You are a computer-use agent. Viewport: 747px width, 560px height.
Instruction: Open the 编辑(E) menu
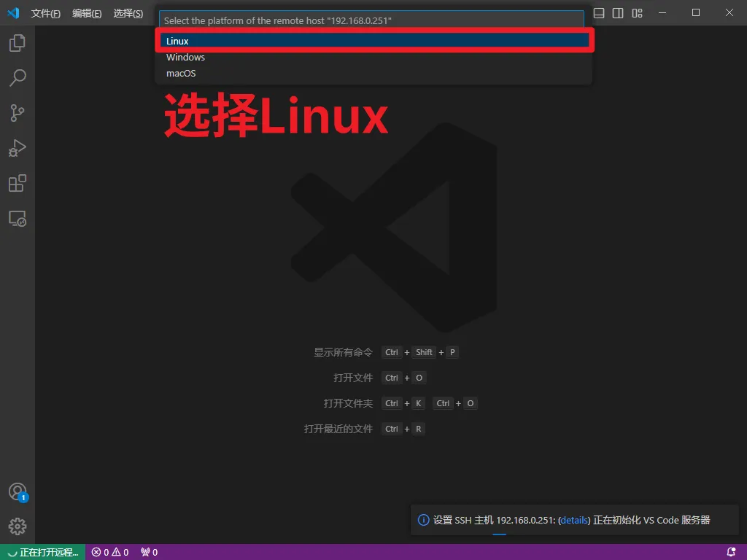point(87,13)
